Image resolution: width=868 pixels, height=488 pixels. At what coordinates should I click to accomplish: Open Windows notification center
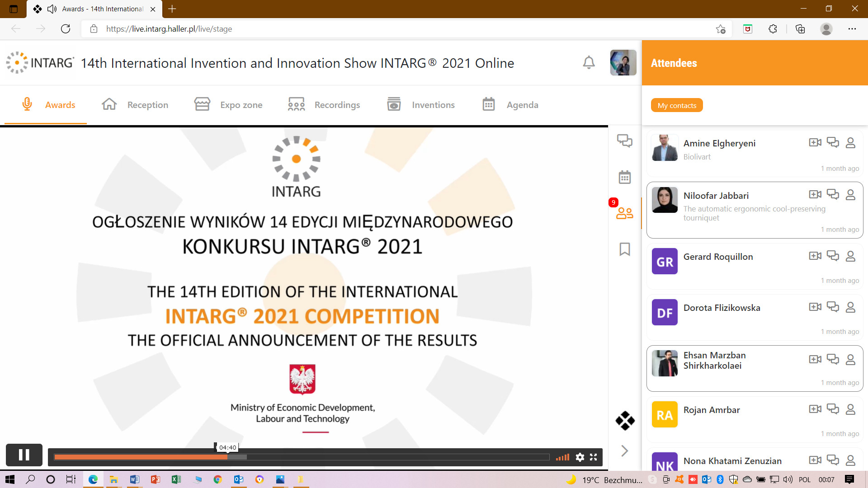(x=849, y=479)
